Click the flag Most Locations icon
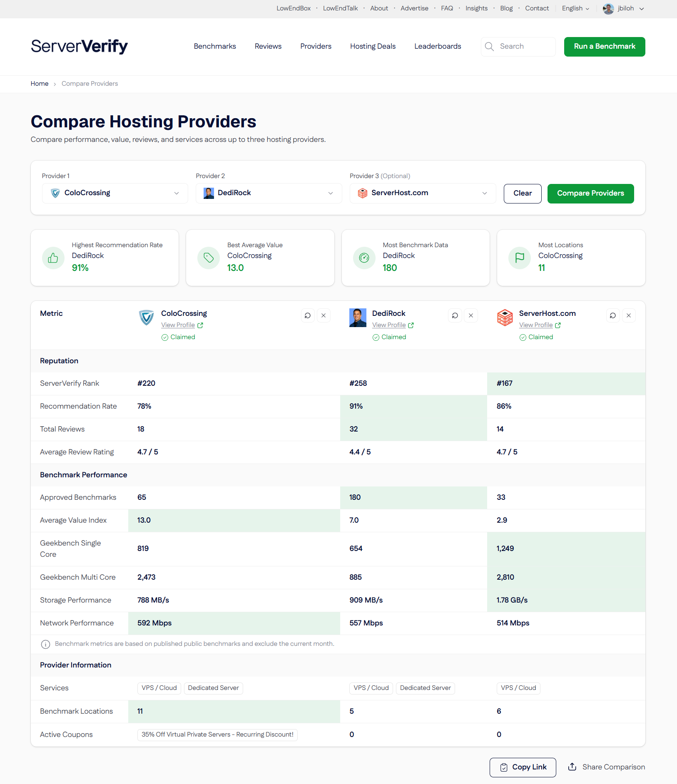677x784 pixels. (x=520, y=258)
